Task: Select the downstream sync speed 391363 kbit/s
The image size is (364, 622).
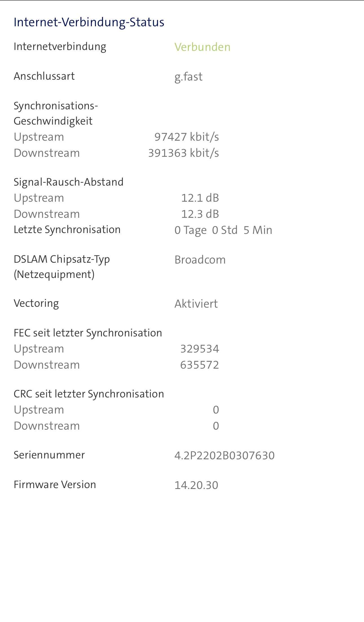Action: point(183,153)
